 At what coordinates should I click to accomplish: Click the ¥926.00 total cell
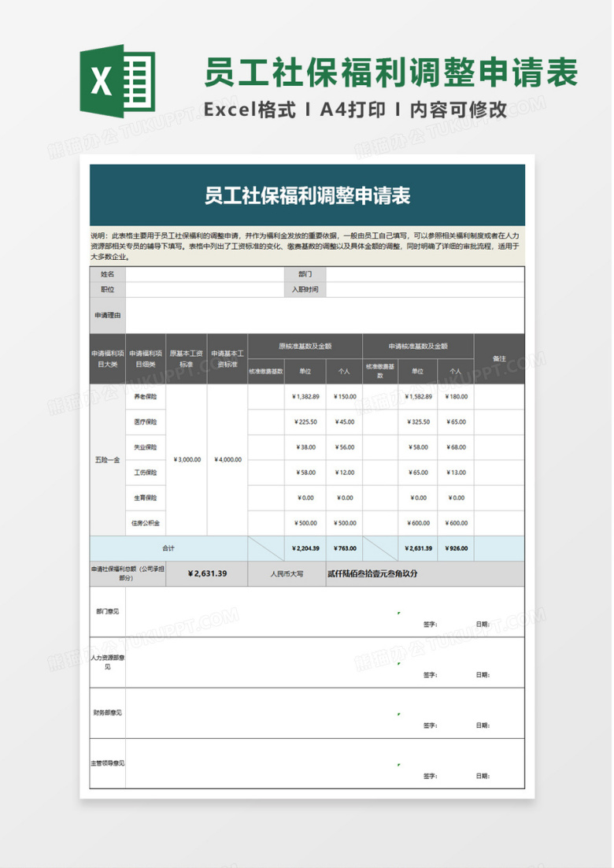click(456, 548)
